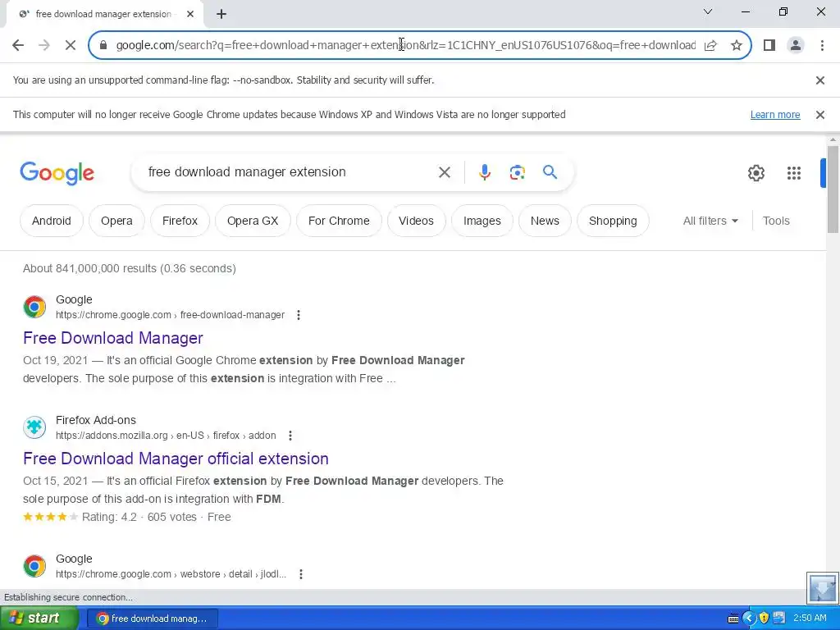The width and height of the screenshot is (840, 630).
Task: Open options for the first Google result
Action: tap(299, 315)
